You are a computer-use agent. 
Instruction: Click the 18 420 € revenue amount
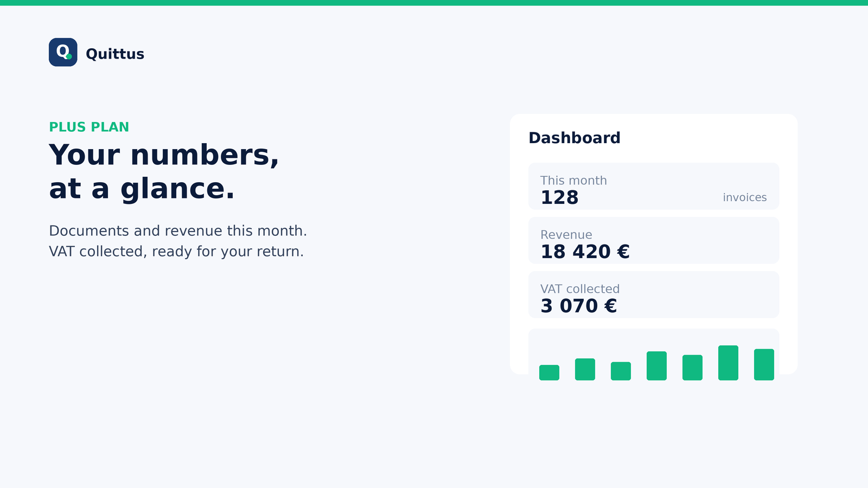[x=585, y=252]
